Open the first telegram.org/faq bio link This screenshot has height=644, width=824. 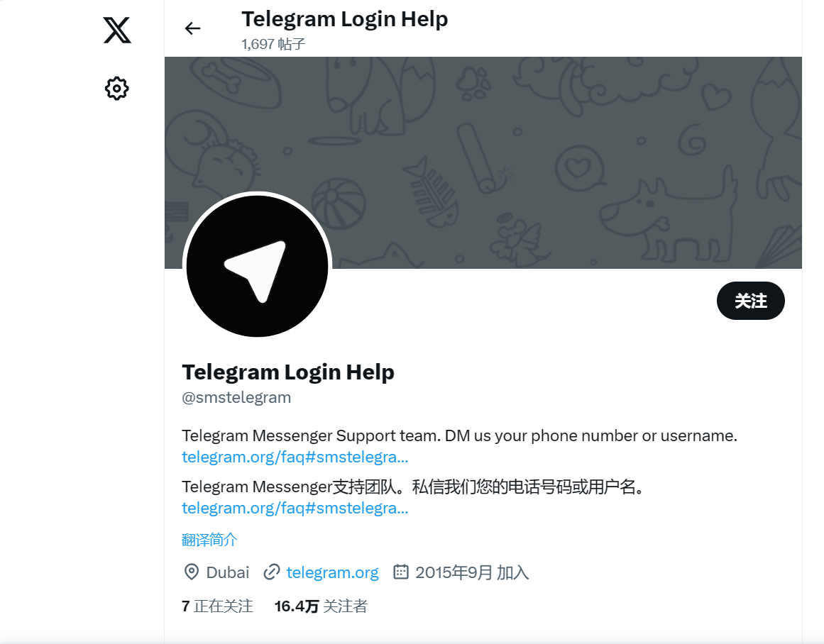tap(295, 457)
